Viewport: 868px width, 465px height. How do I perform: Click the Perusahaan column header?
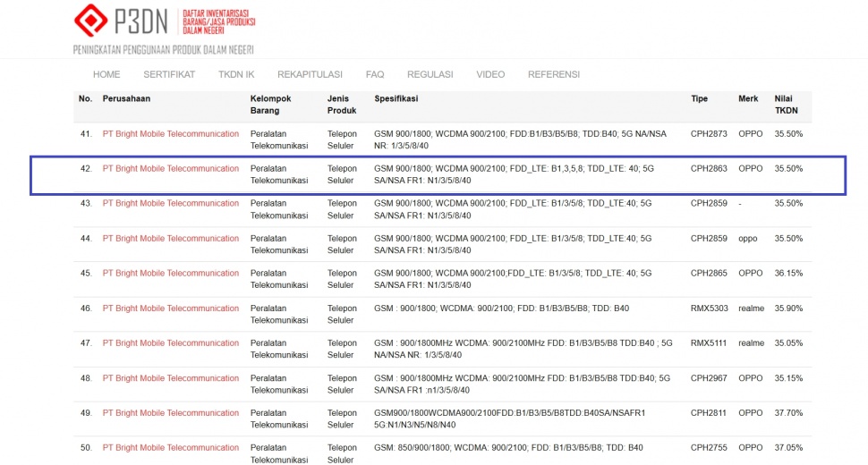pos(126,98)
